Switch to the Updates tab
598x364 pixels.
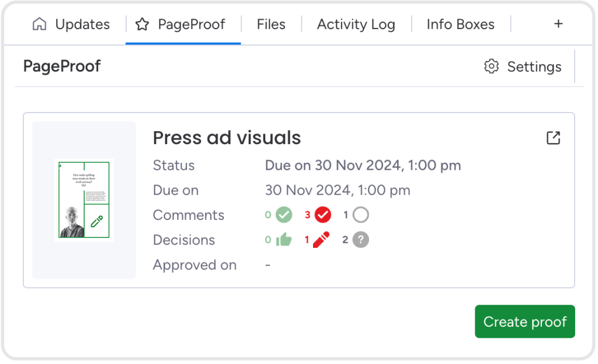tap(82, 24)
